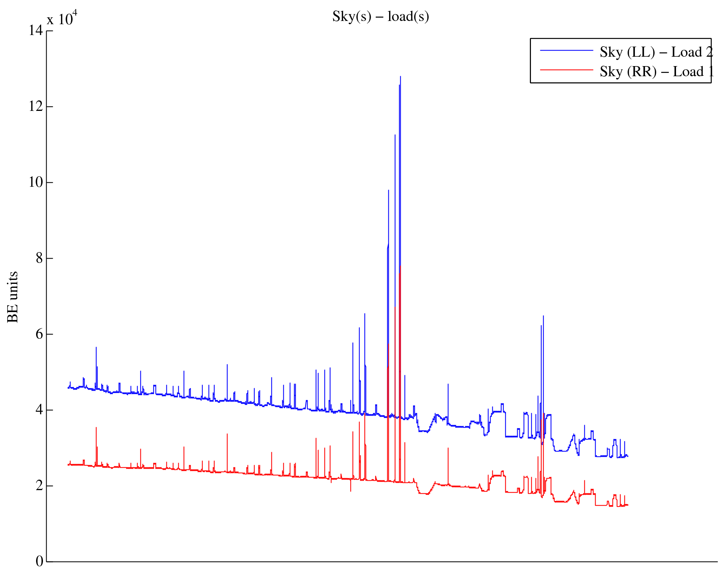Screen dimensions: 728x575
Task: Click the "x 10^4" axis exponent label
Action: click(62, 18)
